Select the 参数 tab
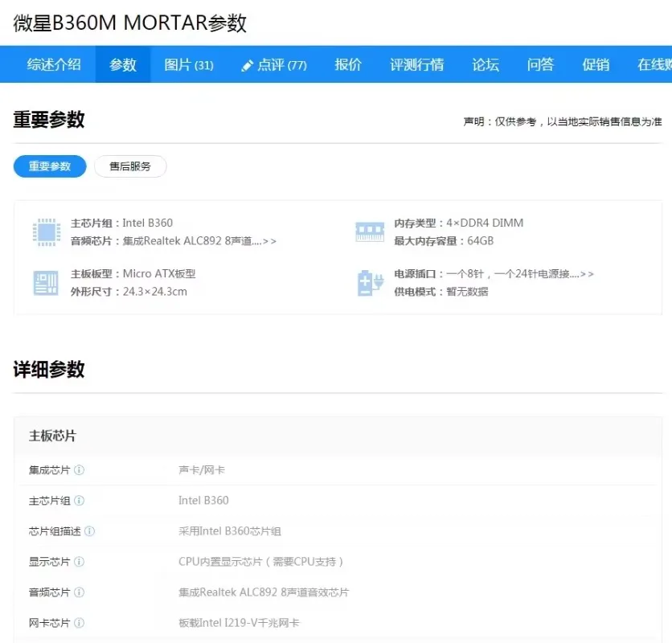This screenshot has width=672, height=643. pyautogui.click(x=122, y=65)
